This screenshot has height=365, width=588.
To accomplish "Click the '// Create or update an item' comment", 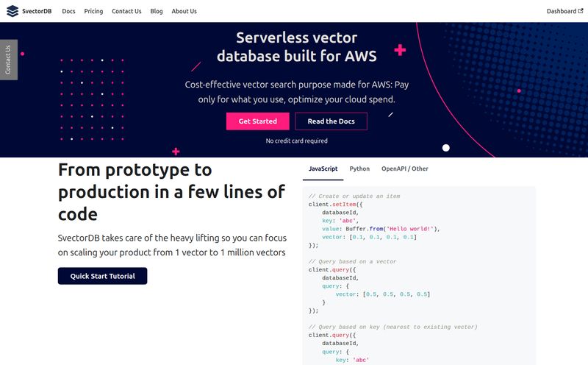I will (354, 196).
